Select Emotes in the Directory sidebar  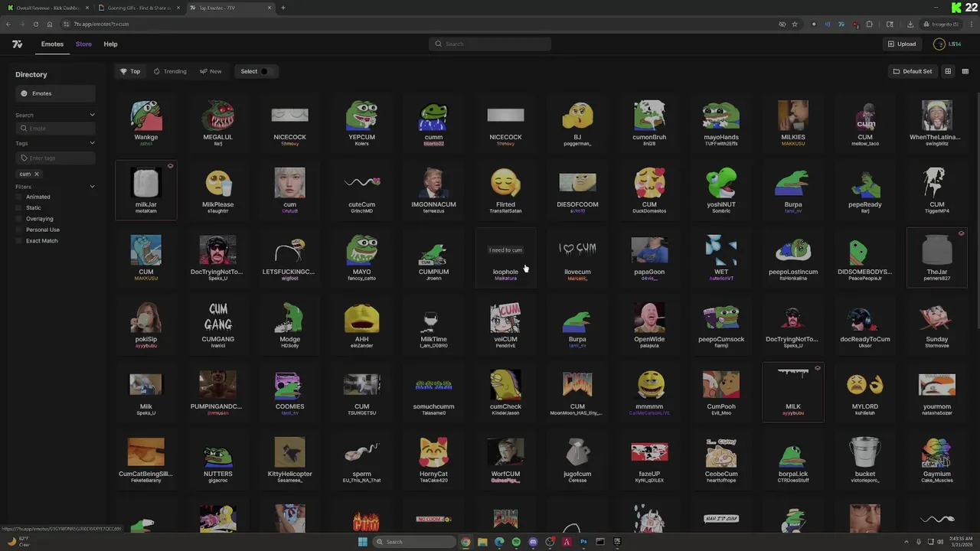(55, 93)
